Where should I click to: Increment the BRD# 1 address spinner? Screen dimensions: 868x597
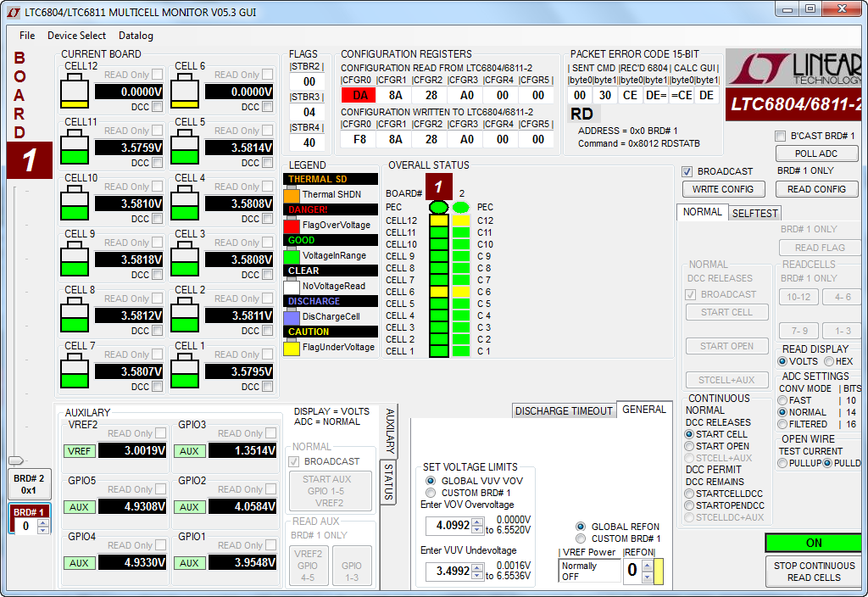pos(42,522)
